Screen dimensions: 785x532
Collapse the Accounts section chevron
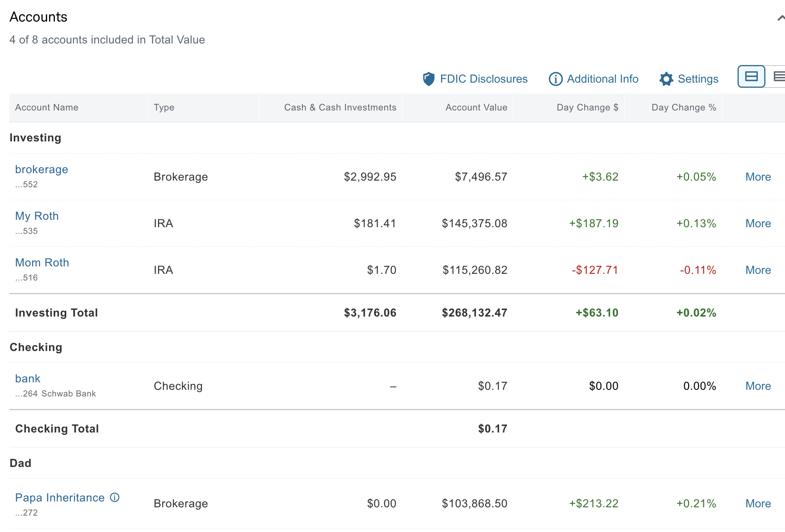[780, 18]
